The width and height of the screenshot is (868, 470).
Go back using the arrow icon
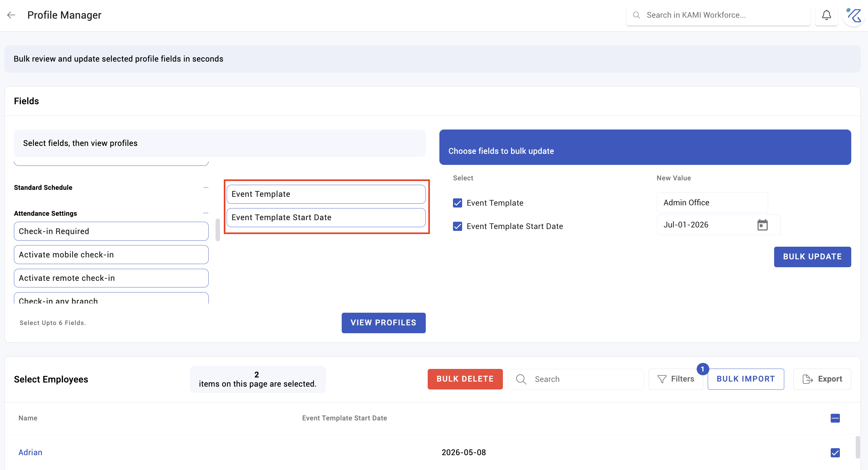[11, 15]
